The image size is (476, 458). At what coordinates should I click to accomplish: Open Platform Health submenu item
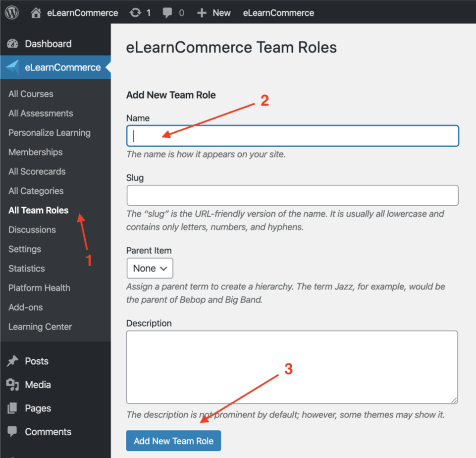pyautogui.click(x=40, y=288)
